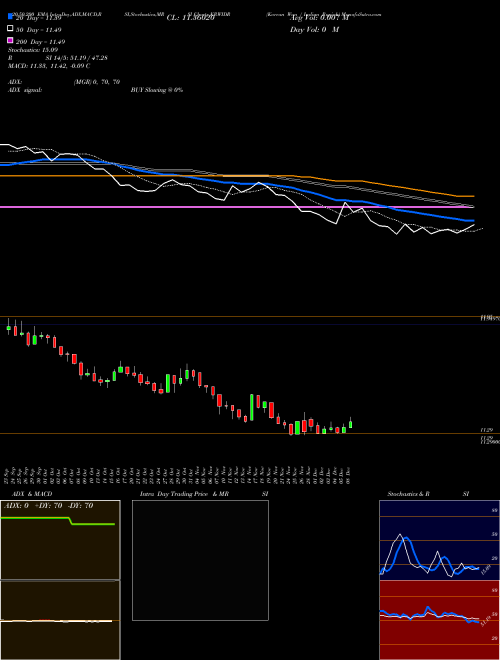Image resolution: width=500 pixels, height=660 pixels.
Task: Click the white 50 Day legend swatch
Action: 11,29
